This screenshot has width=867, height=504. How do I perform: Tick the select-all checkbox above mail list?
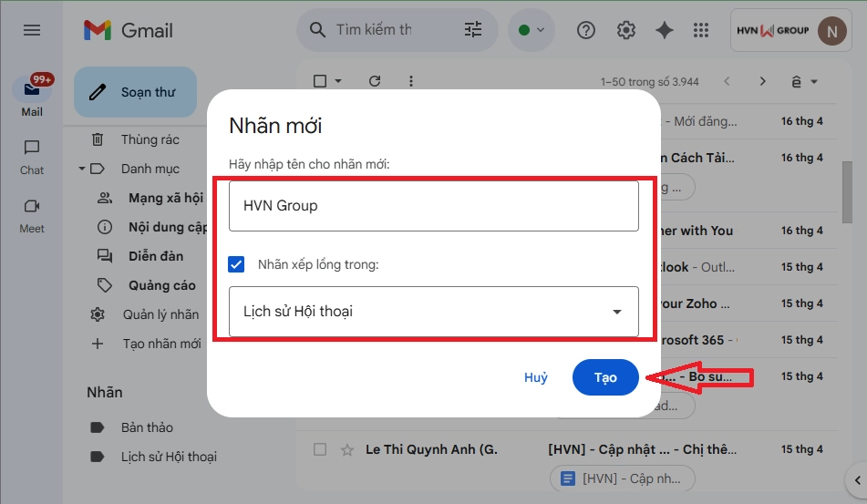click(x=320, y=81)
